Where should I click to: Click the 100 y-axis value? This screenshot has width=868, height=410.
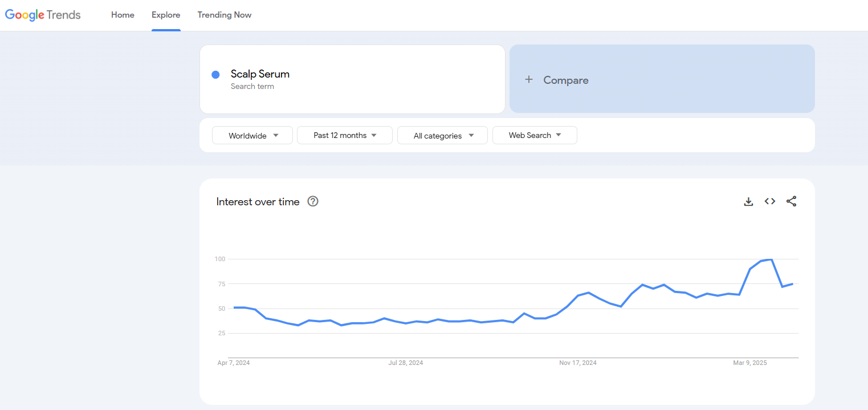click(x=220, y=259)
